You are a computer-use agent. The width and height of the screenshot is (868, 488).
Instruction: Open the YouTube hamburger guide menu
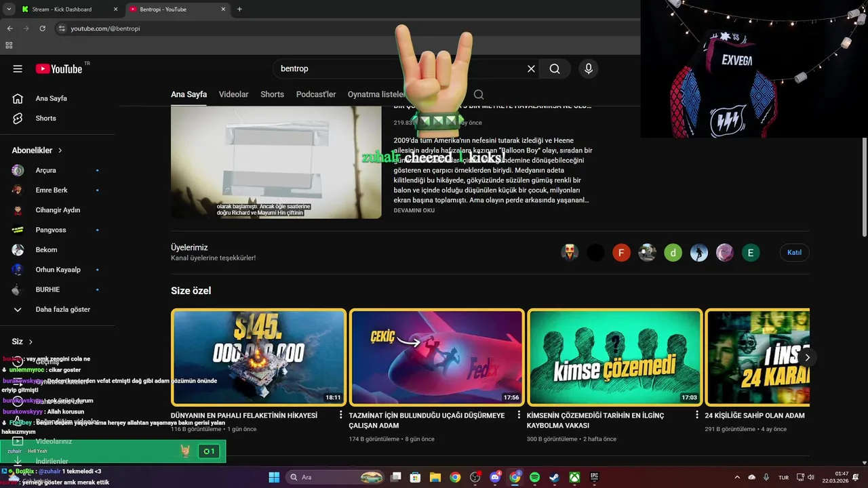18,68
